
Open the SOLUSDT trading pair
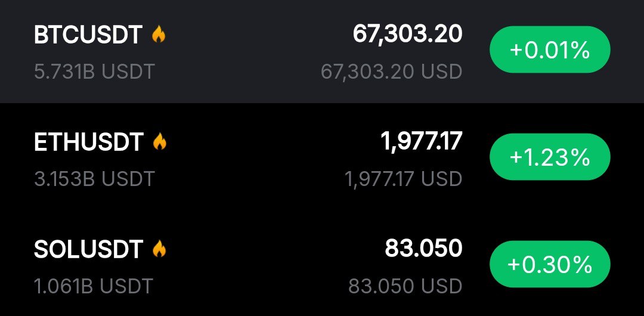click(x=88, y=249)
